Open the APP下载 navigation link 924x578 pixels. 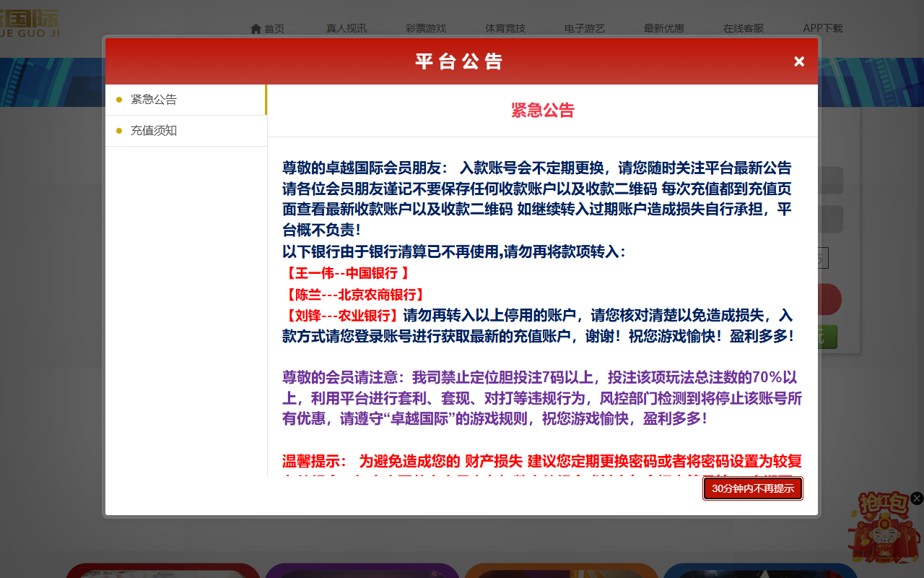(823, 28)
